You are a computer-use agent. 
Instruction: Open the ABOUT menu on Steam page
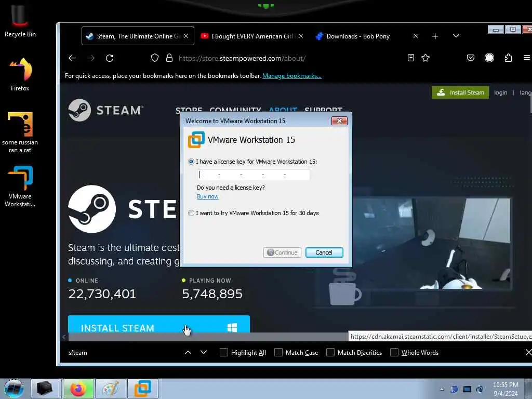tap(283, 110)
